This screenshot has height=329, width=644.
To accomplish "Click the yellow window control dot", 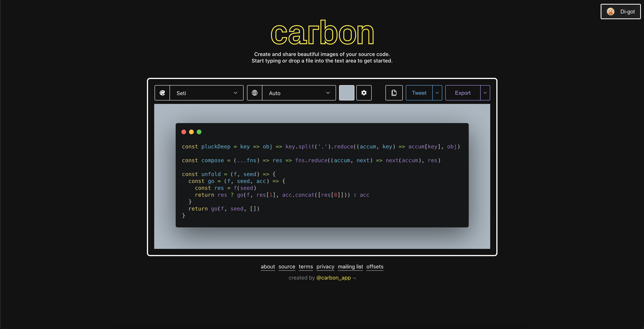I will (x=192, y=132).
